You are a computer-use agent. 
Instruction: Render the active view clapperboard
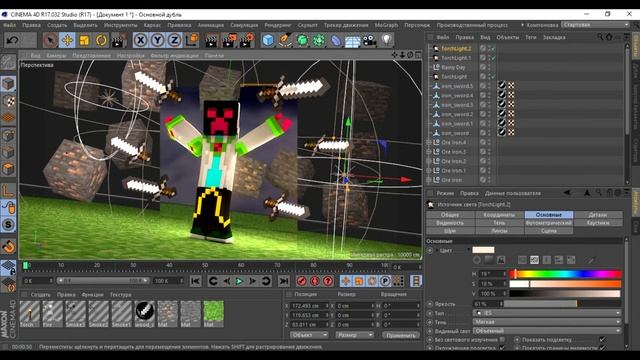point(211,40)
